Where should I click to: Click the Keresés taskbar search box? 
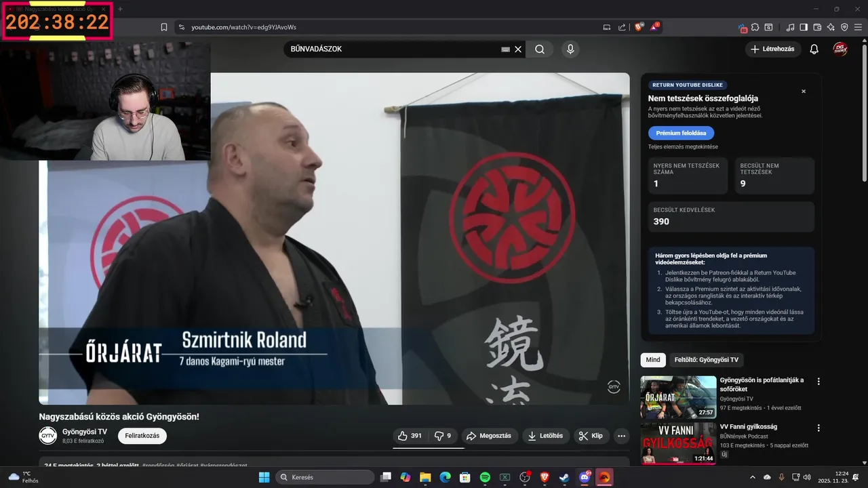(325, 477)
